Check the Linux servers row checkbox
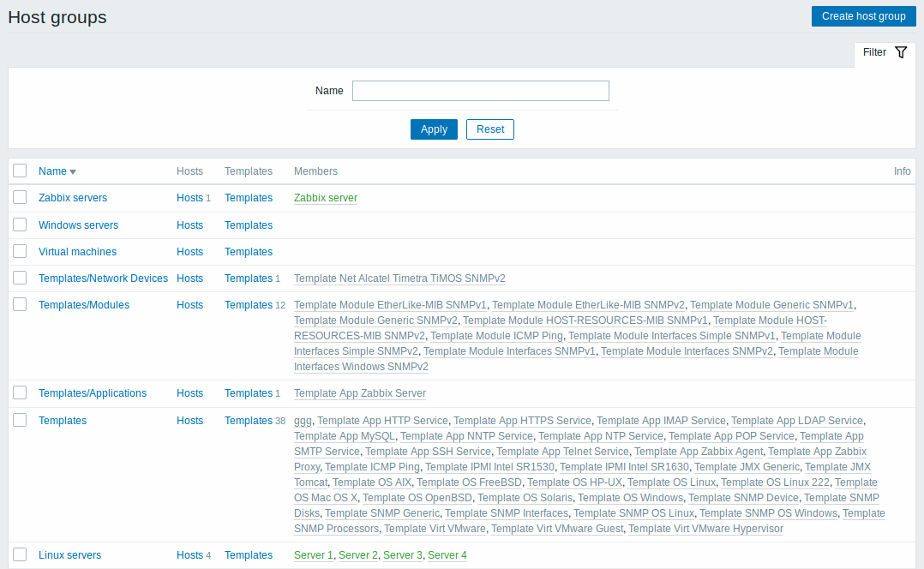The height and width of the screenshot is (569, 924). point(20,554)
